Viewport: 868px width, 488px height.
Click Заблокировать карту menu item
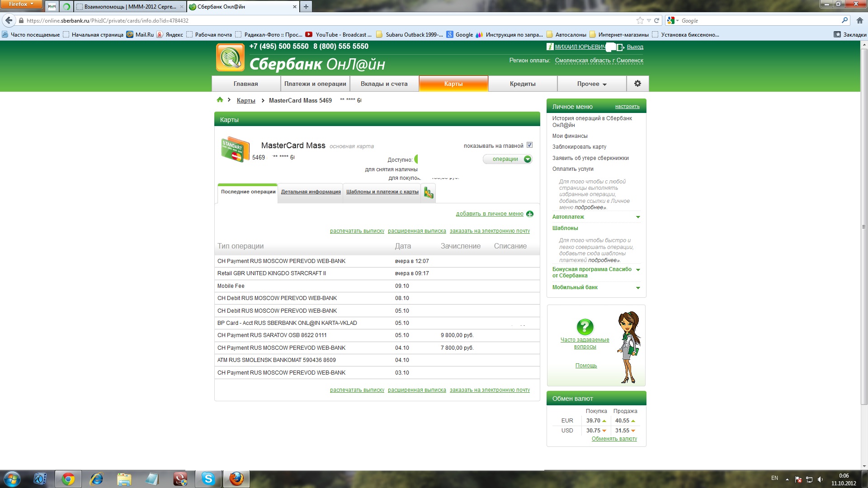tap(579, 147)
